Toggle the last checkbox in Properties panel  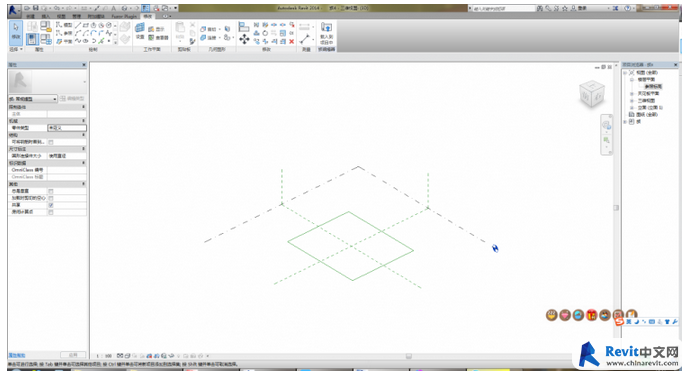tap(51, 212)
